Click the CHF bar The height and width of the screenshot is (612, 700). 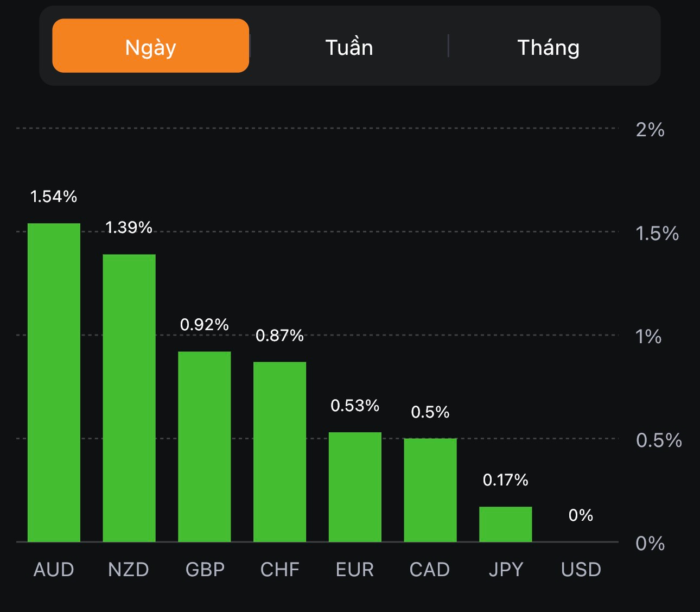[x=279, y=451]
